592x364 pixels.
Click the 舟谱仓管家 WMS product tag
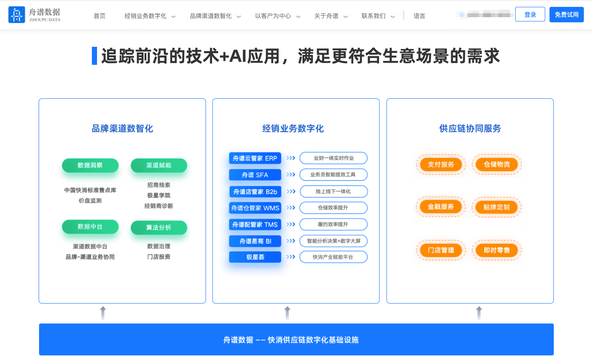(255, 208)
